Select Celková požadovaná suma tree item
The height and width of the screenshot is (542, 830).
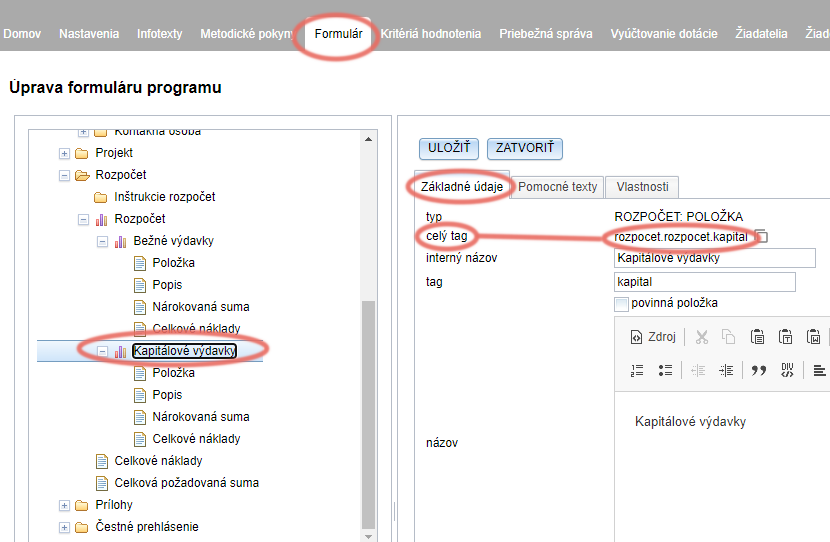point(186,483)
